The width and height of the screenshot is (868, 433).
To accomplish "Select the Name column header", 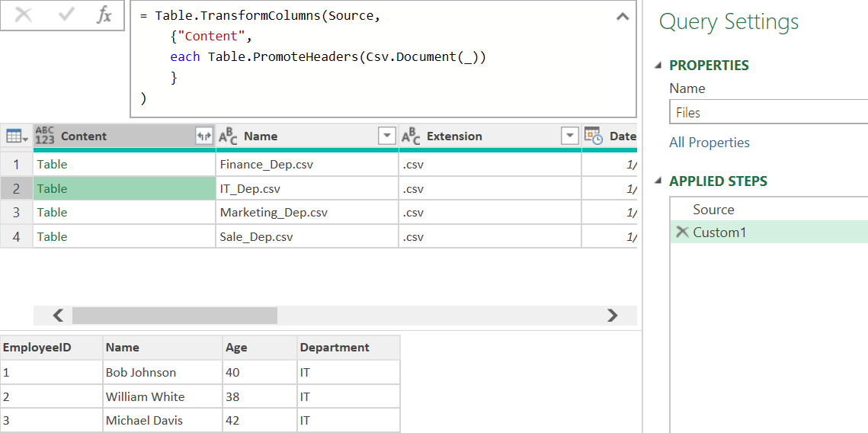I will pyautogui.click(x=307, y=136).
